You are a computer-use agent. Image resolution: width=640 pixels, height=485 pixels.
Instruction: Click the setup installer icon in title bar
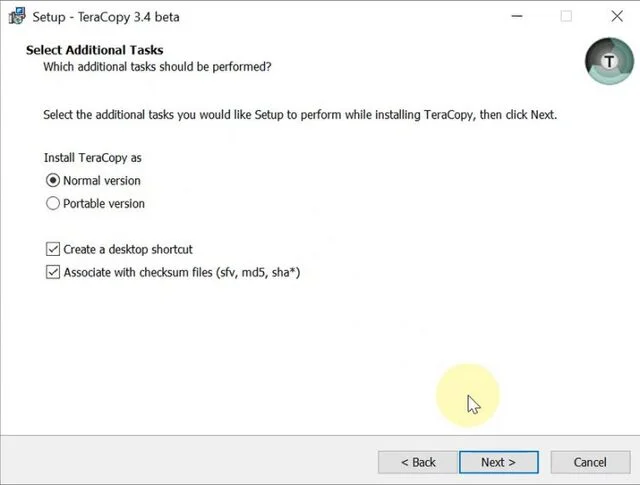coord(16,17)
